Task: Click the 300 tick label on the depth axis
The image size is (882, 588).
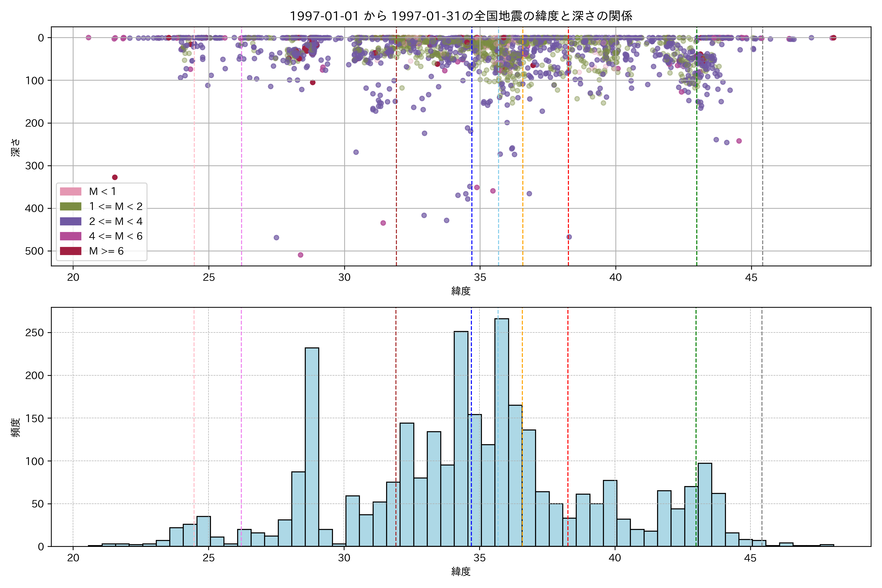Action: pyautogui.click(x=35, y=166)
